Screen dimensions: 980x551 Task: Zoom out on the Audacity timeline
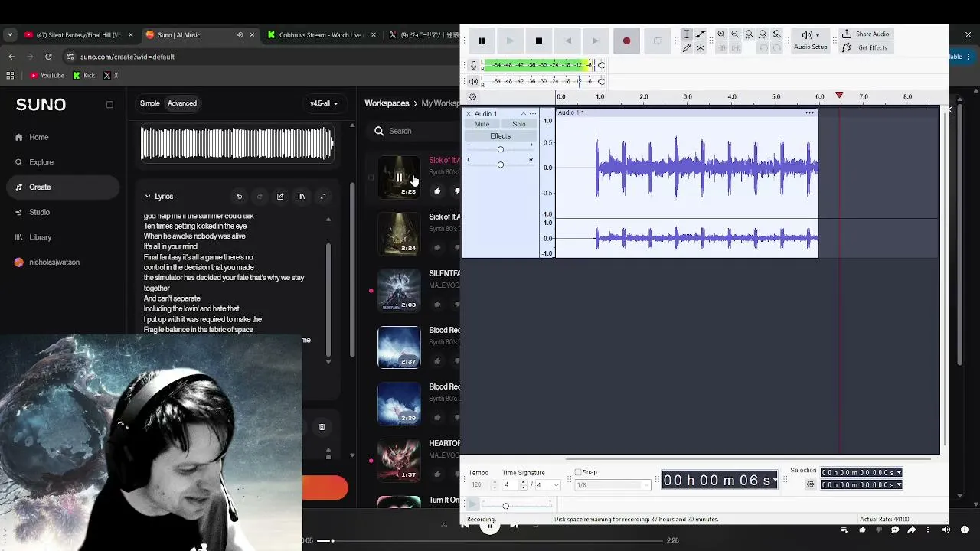point(735,34)
